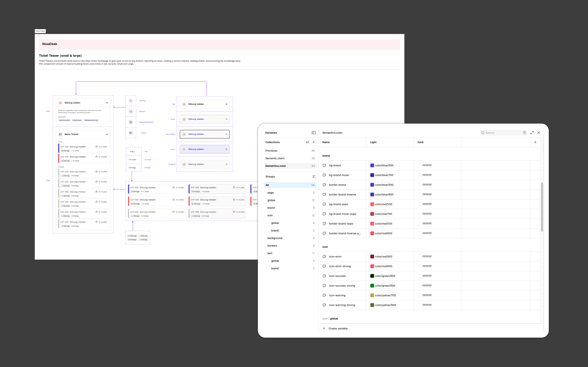588x367 pixels.
Task: Select the background group
Action: click(275, 238)
